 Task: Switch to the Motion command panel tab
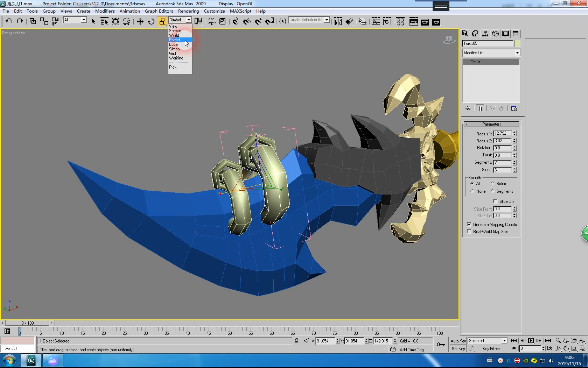495,34
